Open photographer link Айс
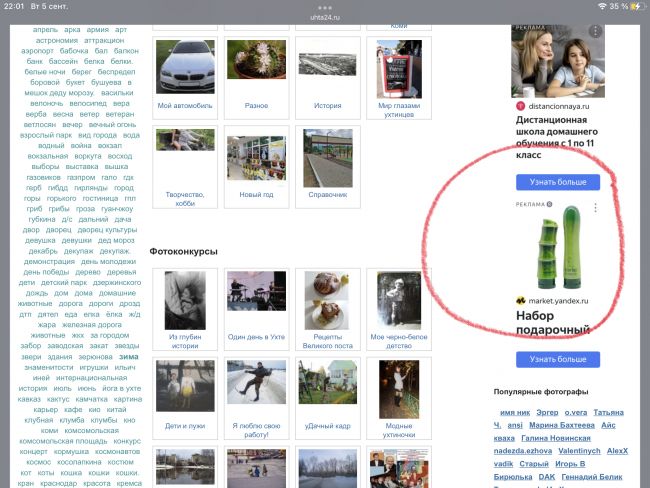 pyautogui.click(x=608, y=425)
